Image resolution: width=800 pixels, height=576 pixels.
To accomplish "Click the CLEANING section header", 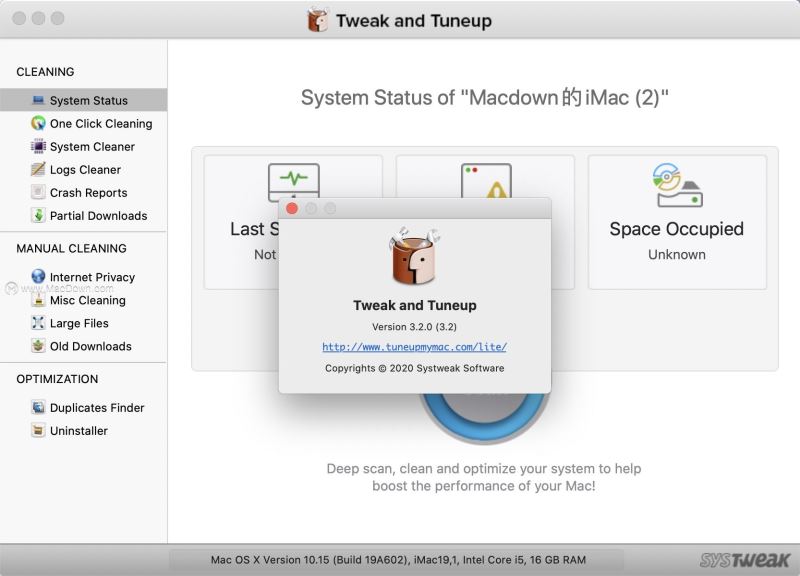I will (x=45, y=72).
